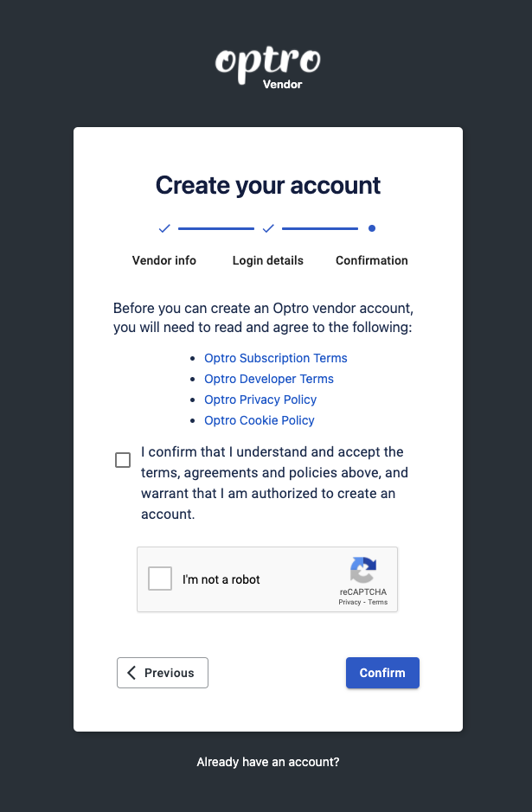Click the blue Confirm button
The width and height of the screenshot is (532, 812).
tap(383, 673)
